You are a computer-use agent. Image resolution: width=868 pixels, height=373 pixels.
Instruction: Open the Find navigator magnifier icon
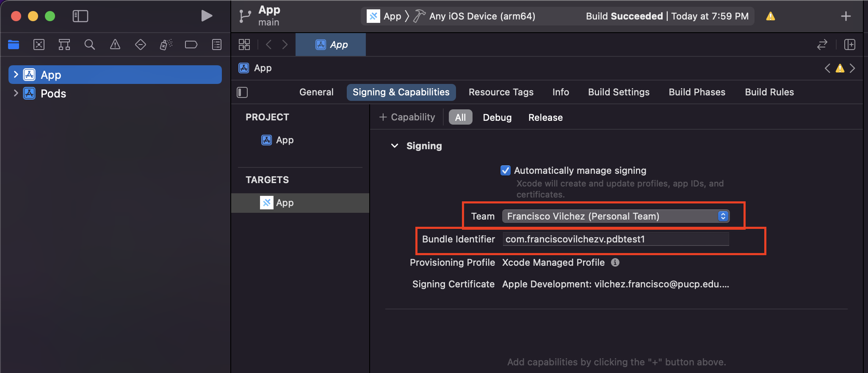tap(89, 45)
